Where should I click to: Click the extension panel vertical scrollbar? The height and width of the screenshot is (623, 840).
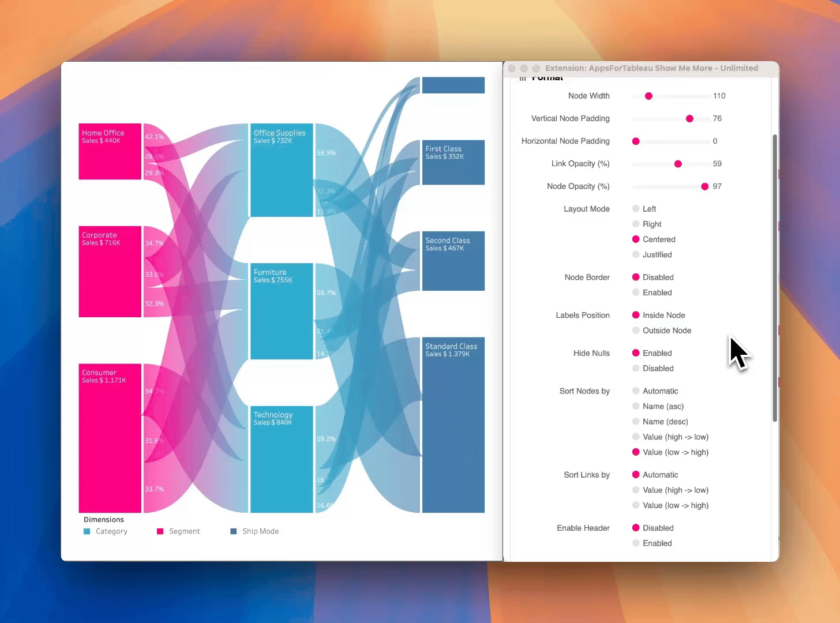coord(775,277)
